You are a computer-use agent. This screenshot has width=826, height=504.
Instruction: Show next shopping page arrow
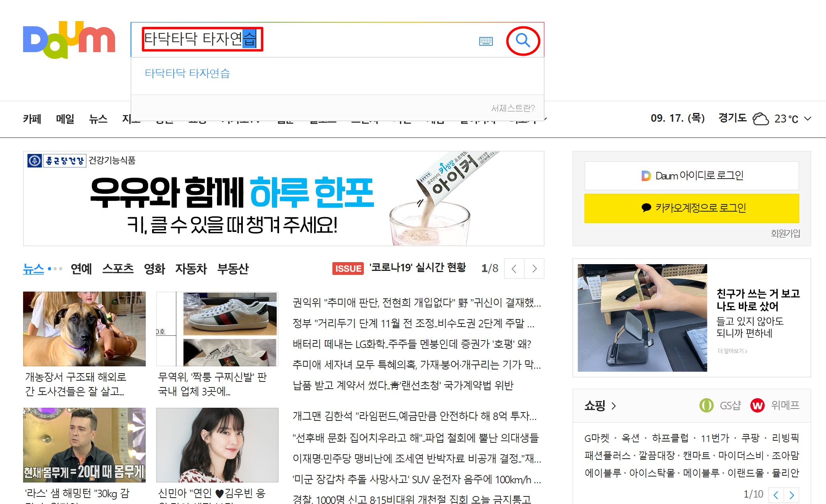pyautogui.click(x=791, y=495)
